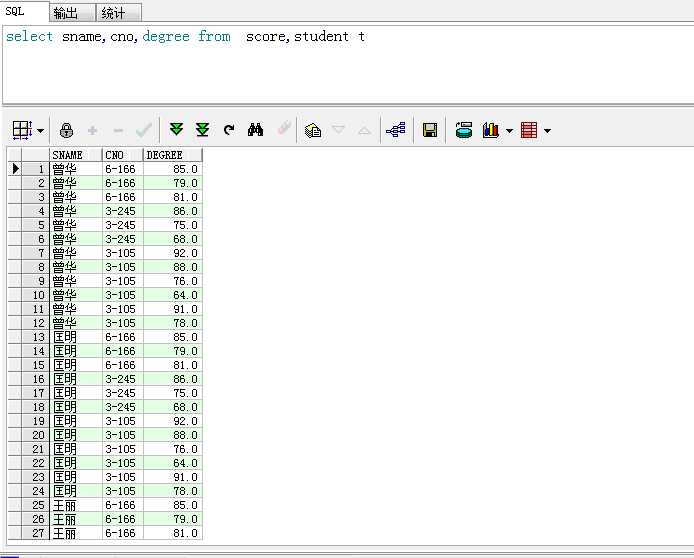Open the grid icon dropdown arrow
694x558 pixels.
click(x=40, y=131)
